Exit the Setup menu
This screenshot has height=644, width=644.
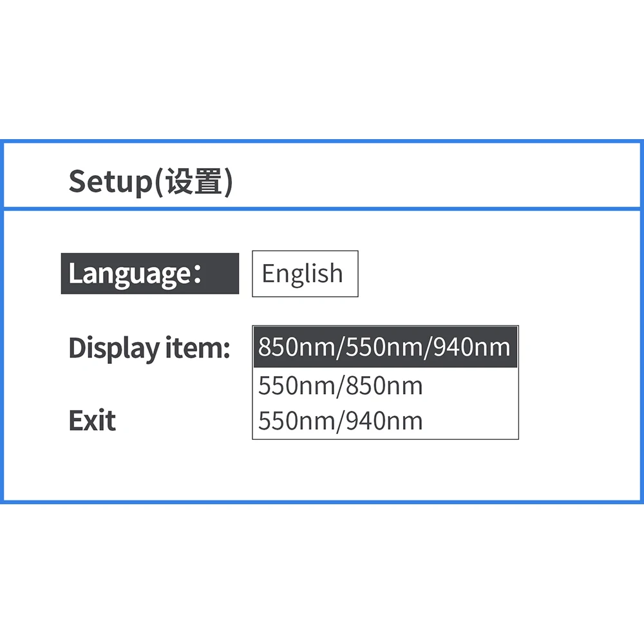tap(92, 421)
